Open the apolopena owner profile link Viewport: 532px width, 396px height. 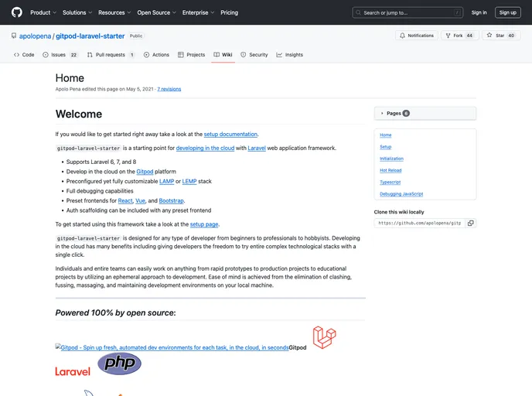pos(35,36)
